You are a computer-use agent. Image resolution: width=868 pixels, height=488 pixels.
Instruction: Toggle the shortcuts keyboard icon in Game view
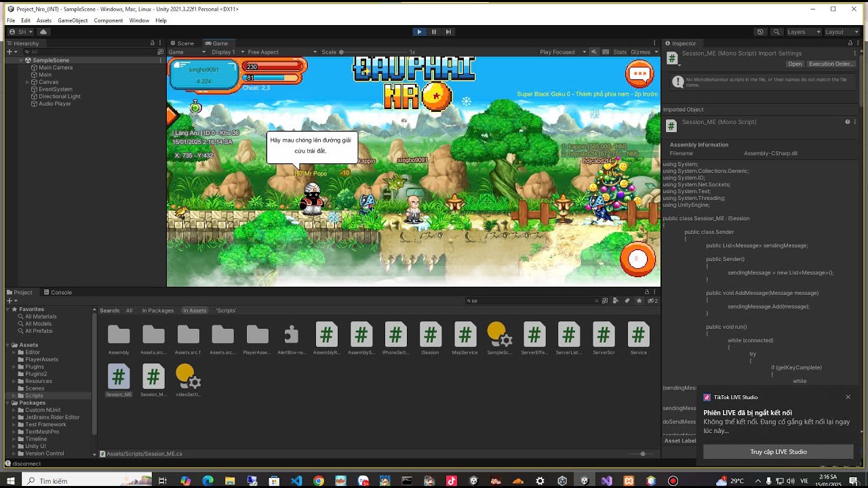[605, 52]
